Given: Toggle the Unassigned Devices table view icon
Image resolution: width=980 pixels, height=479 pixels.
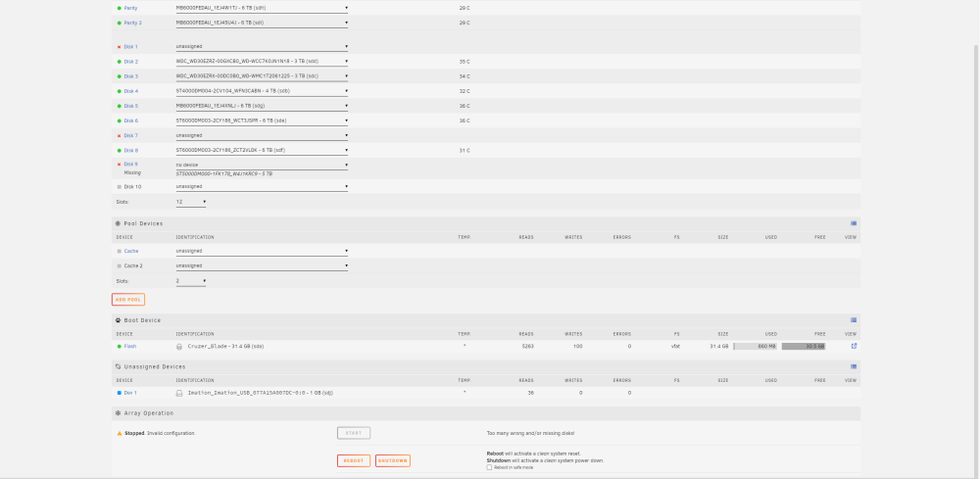Looking at the screenshot, I should coord(854,366).
